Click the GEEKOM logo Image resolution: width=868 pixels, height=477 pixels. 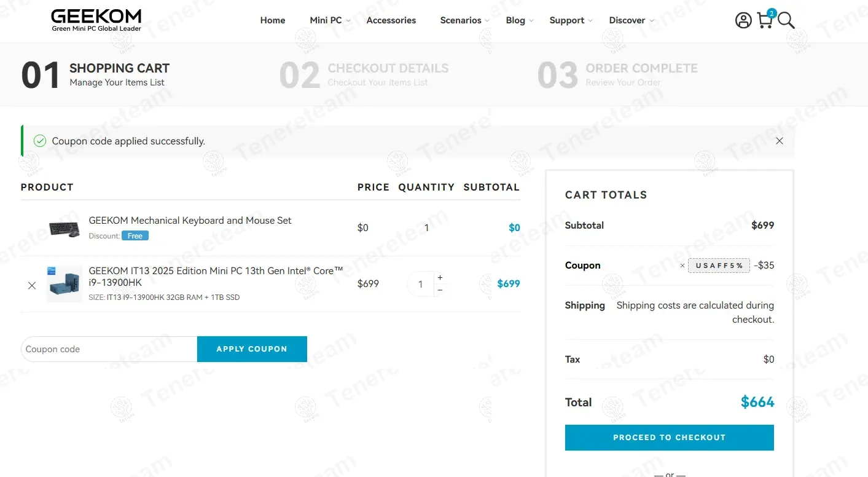[x=96, y=20]
